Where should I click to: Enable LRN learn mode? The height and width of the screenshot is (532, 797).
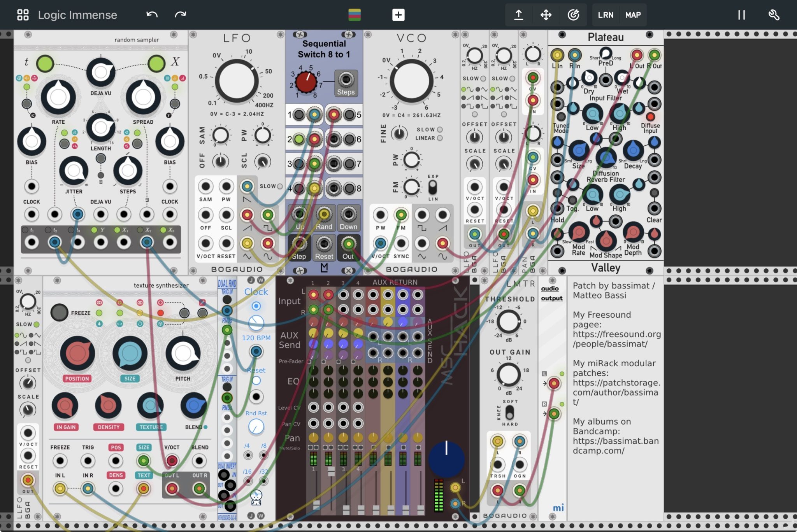coord(606,15)
